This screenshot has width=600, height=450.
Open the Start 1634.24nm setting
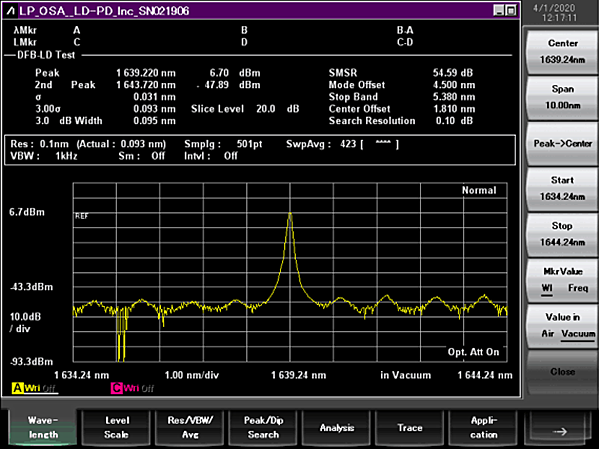coord(562,188)
